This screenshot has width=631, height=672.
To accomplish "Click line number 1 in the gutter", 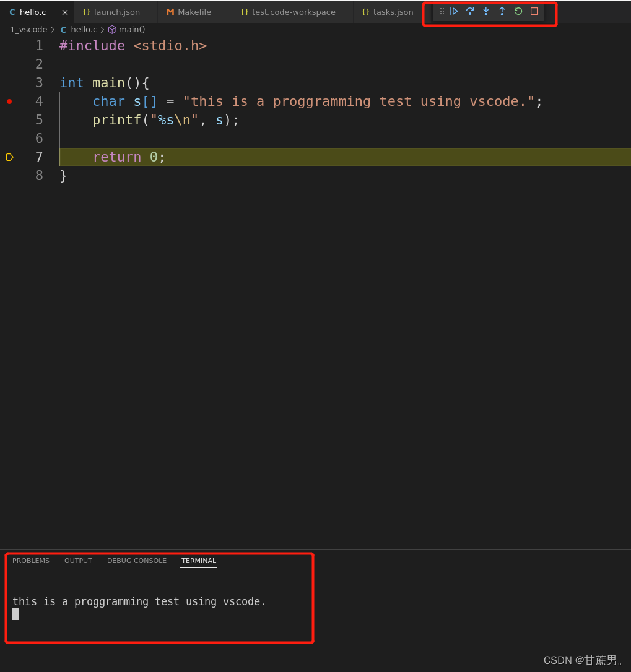I will [x=39, y=45].
